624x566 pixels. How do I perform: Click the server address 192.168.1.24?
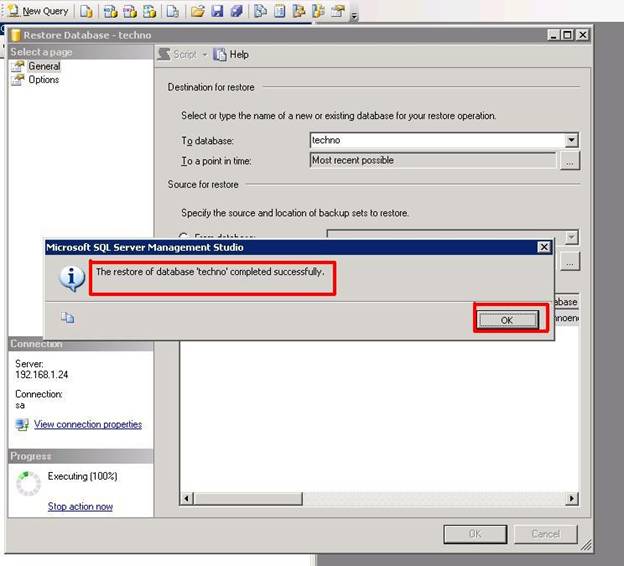pyautogui.click(x=42, y=375)
